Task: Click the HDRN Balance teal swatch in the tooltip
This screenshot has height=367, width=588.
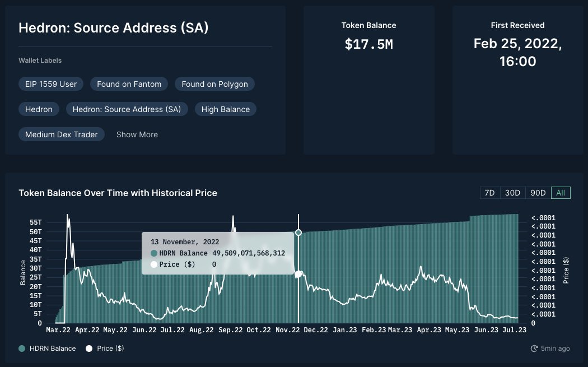Action: tap(154, 253)
